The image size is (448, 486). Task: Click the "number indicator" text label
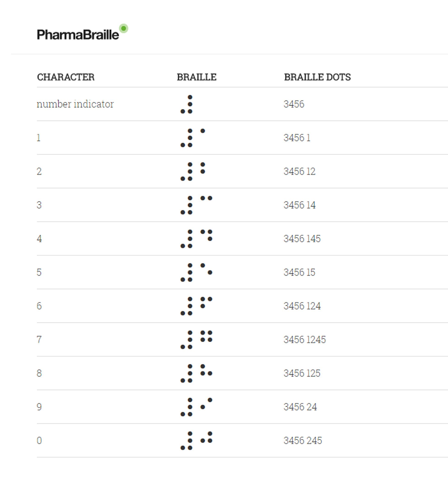coord(75,104)
